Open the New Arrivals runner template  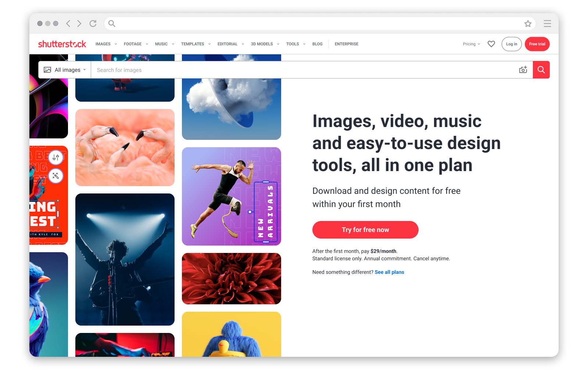click(x=232, y=196)
